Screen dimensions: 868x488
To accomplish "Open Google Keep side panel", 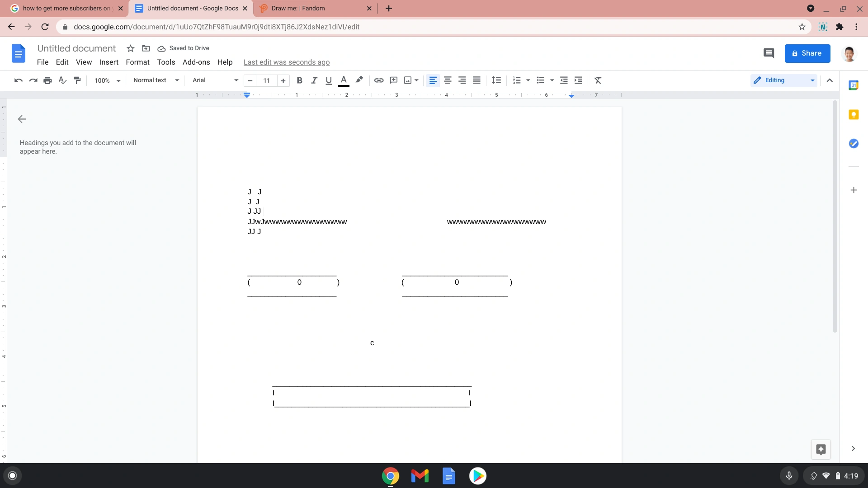I will click(x=854, y=114).
